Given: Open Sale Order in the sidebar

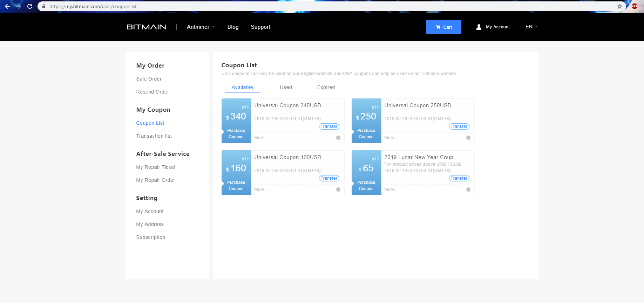Looking at the screenshot, I should pyautogui.click(x=149, y=79).
